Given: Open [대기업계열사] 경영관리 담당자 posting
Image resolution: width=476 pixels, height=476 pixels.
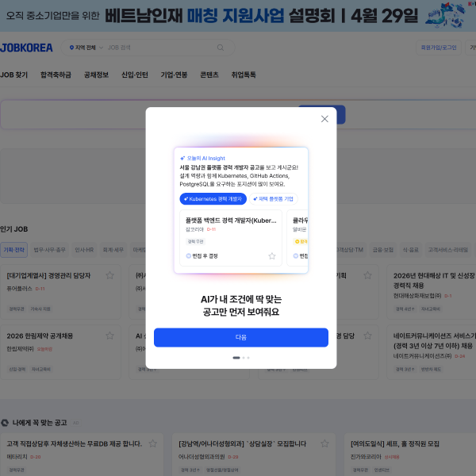Looking at the screenshot, I should coord(48,275).
